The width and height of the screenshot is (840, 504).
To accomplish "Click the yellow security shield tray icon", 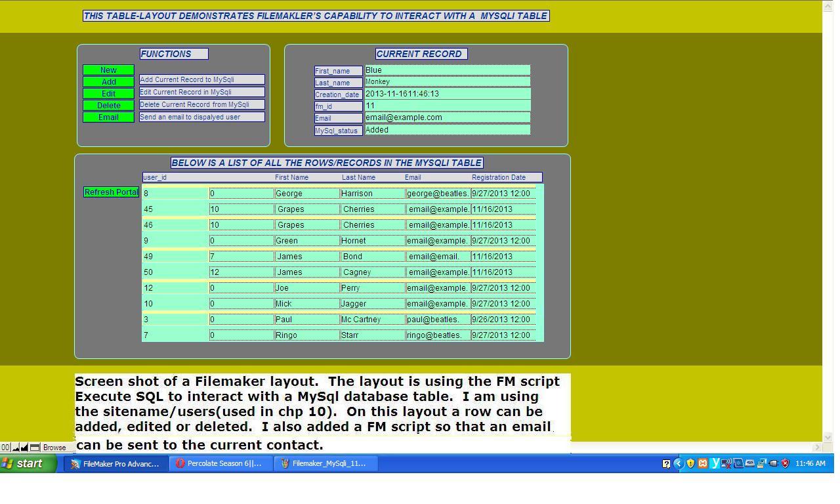I will point(690,463).
